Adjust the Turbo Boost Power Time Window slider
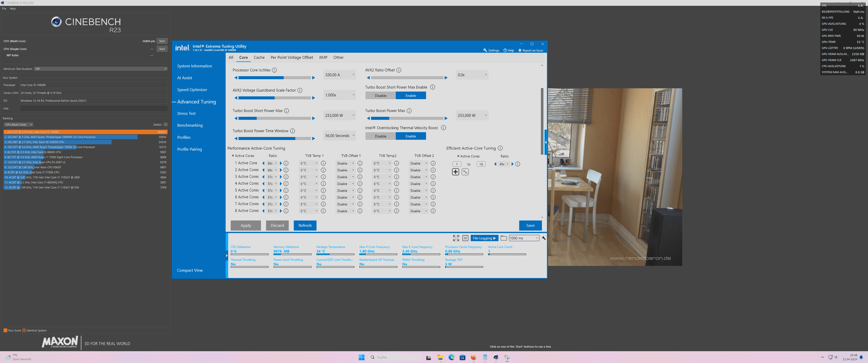 (x=275, y=138)
